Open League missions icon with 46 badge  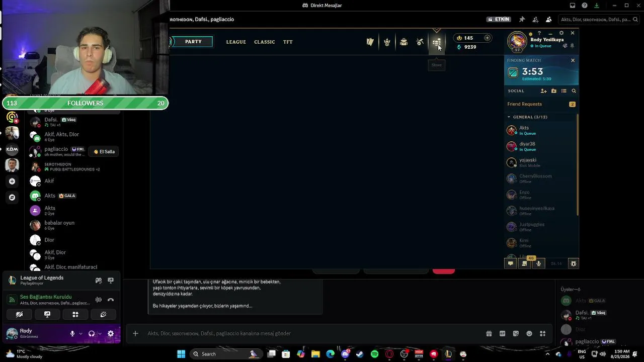525,263
